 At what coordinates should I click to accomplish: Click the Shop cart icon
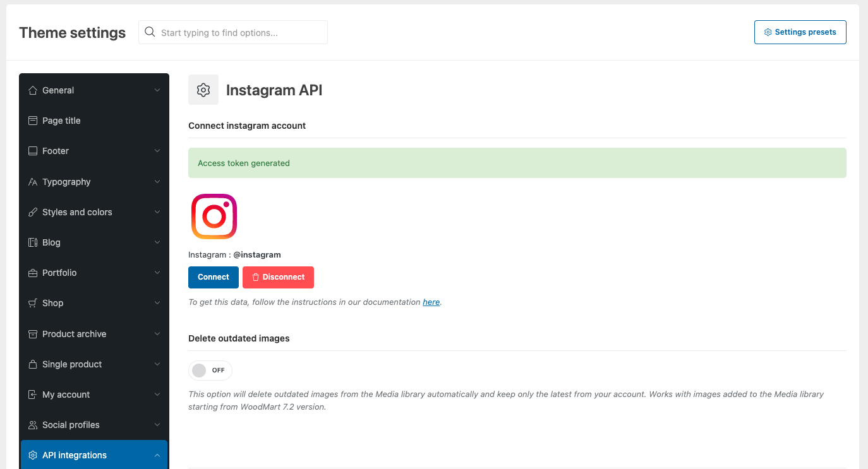[33, 303]
